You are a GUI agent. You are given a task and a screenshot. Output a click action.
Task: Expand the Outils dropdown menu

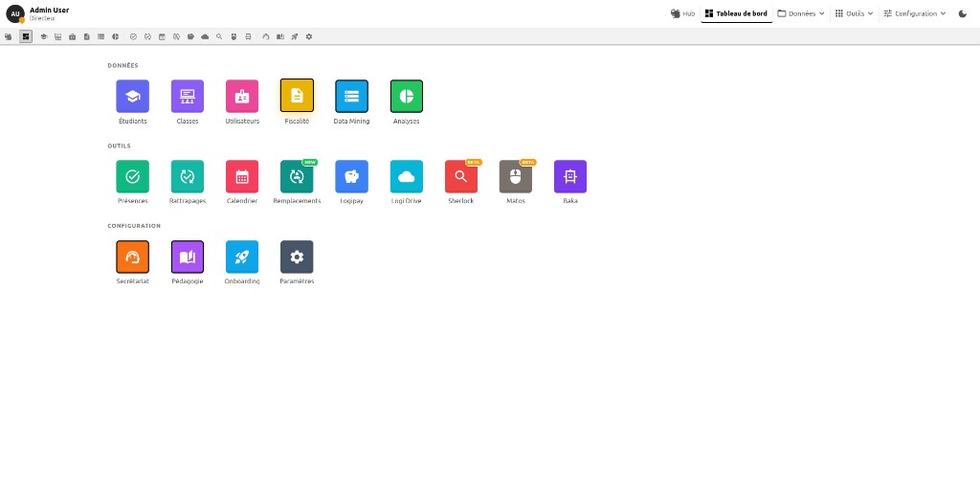[x=854, y=13]
